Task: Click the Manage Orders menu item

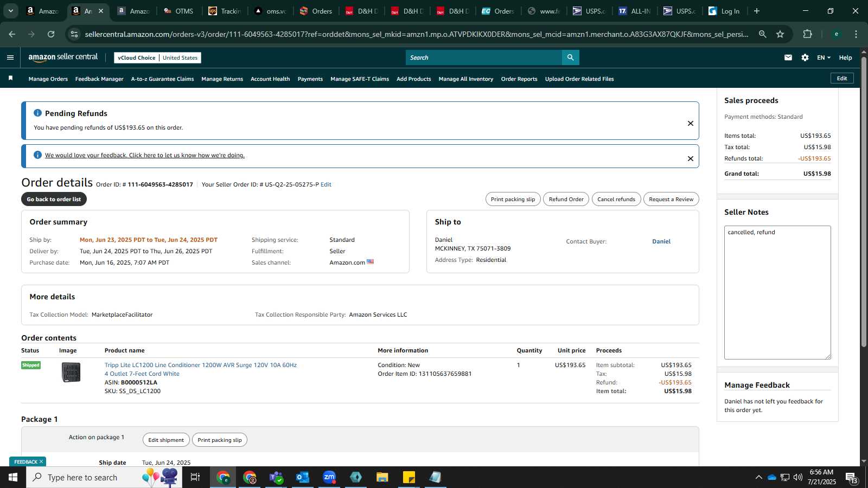Action: coord(48,79)
